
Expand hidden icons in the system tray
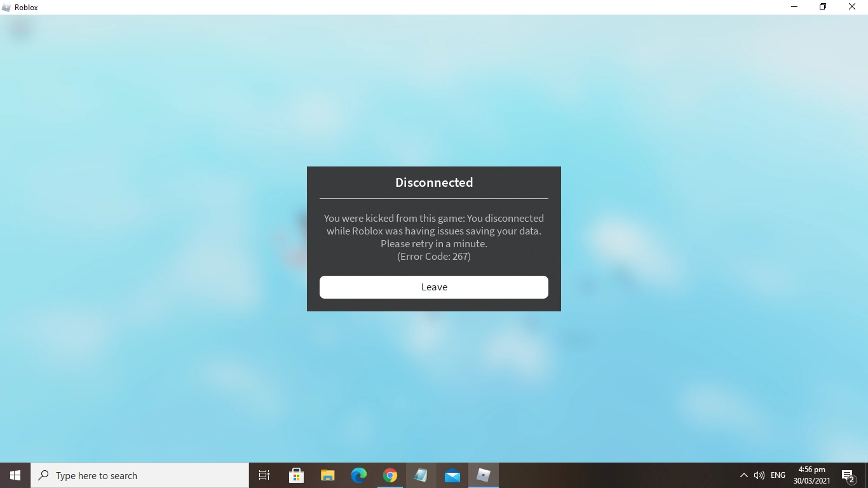coord(743,475)
